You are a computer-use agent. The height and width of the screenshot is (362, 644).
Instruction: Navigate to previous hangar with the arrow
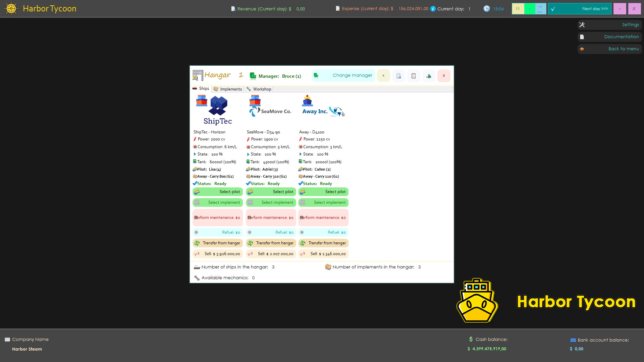point(383,76)
